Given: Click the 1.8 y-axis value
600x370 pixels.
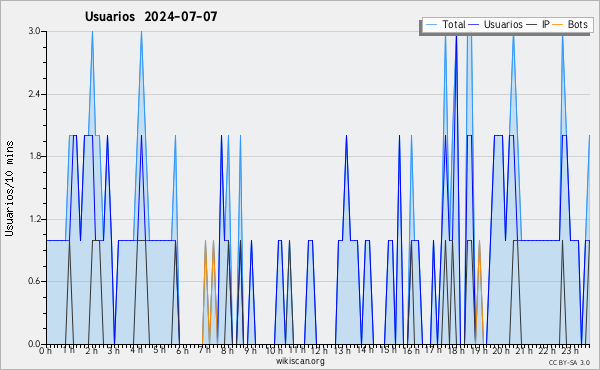Looking at the screenshot, I should point(34,156).
